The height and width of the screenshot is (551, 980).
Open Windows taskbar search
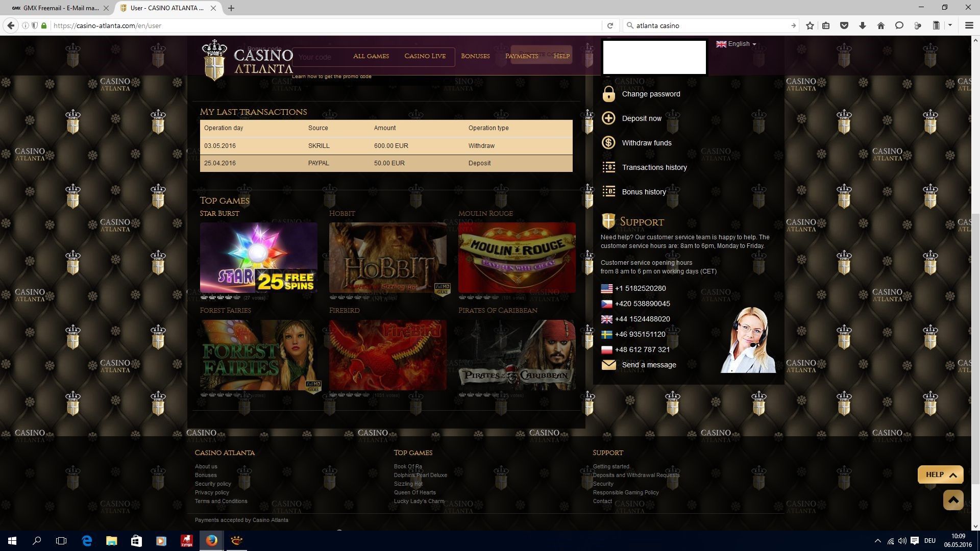pos(37,541)
